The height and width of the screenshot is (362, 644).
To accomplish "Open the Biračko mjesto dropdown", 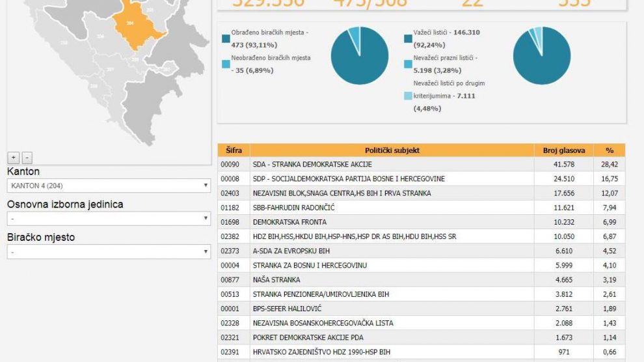I will (x=109, y=252).
